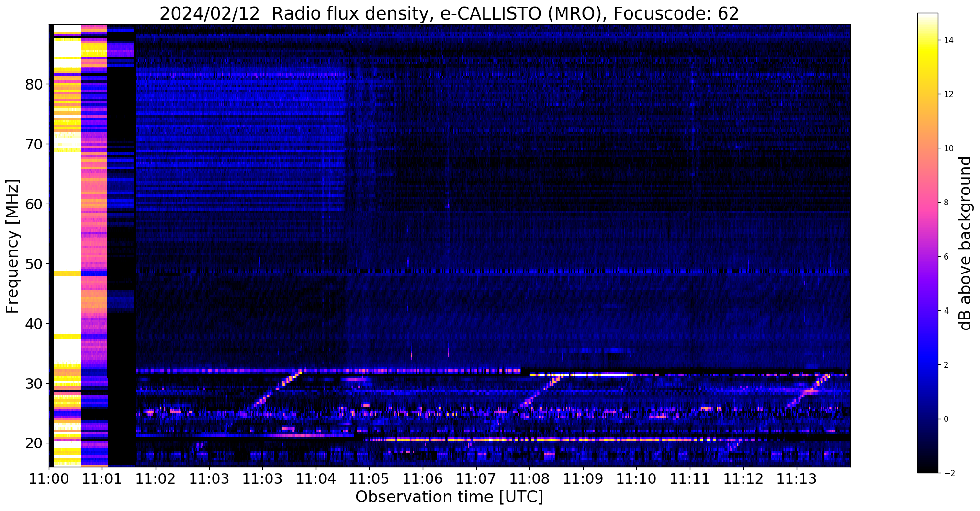
Task: Click the 'Observation time [UTC]' x-axis label
Action: [x=449, y=497]
